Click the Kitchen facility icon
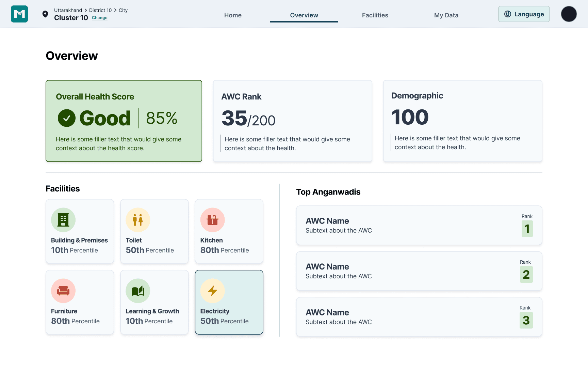The height and width of the screenshot is (385, 588). tap(212, 220)
